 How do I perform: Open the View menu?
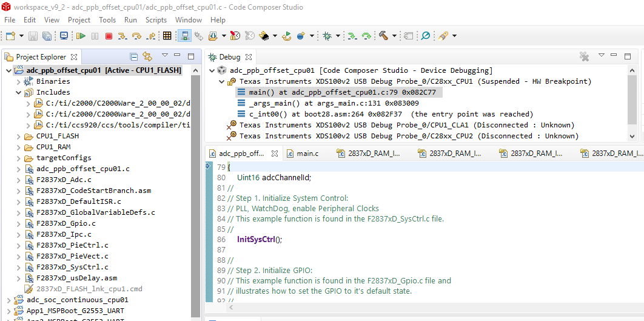point(52,20)
